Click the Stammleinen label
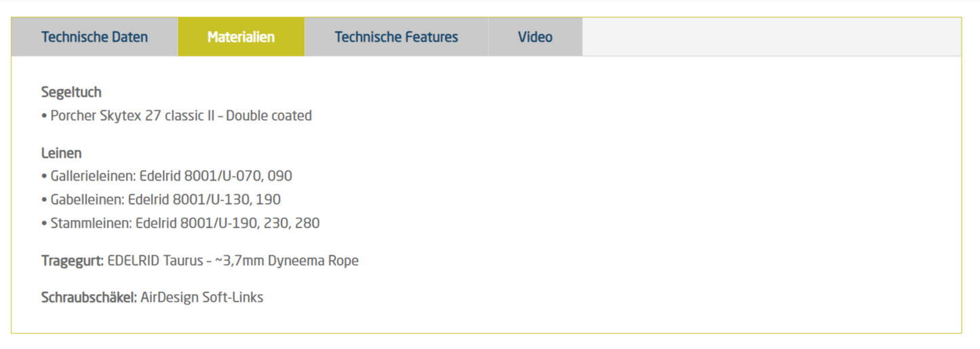The image size is (980, 349). coord(90,223)
